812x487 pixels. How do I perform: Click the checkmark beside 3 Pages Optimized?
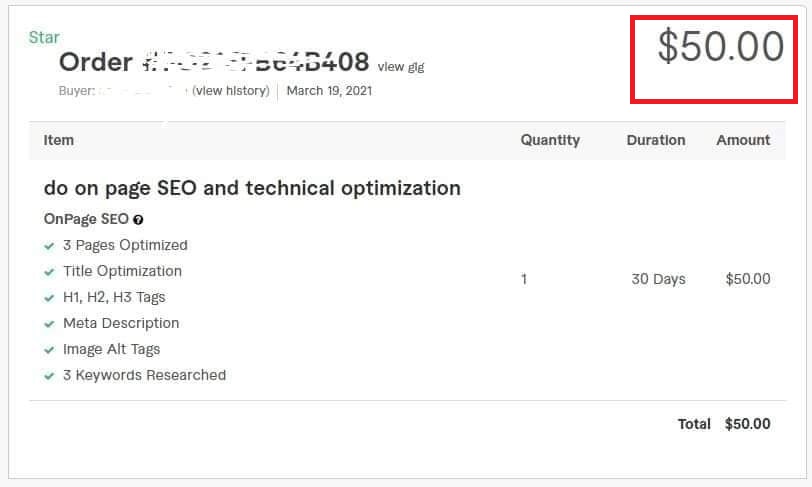(49, 246)
